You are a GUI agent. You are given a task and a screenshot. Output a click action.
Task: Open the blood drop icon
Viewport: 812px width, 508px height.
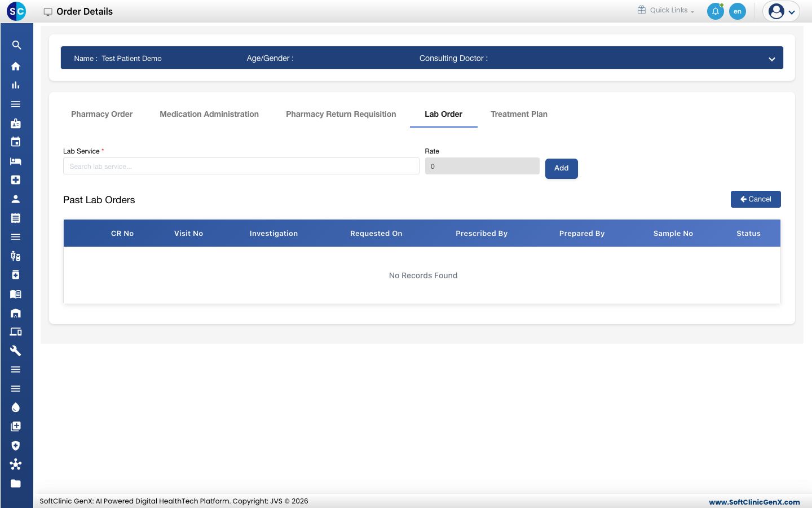pyautogui.click(x=16, y=408)
